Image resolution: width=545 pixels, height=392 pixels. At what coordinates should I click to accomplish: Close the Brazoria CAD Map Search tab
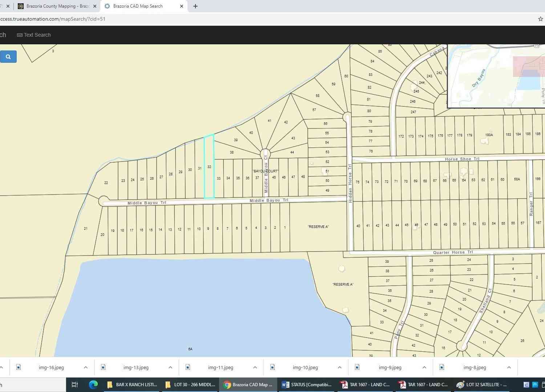click(182, 6)
